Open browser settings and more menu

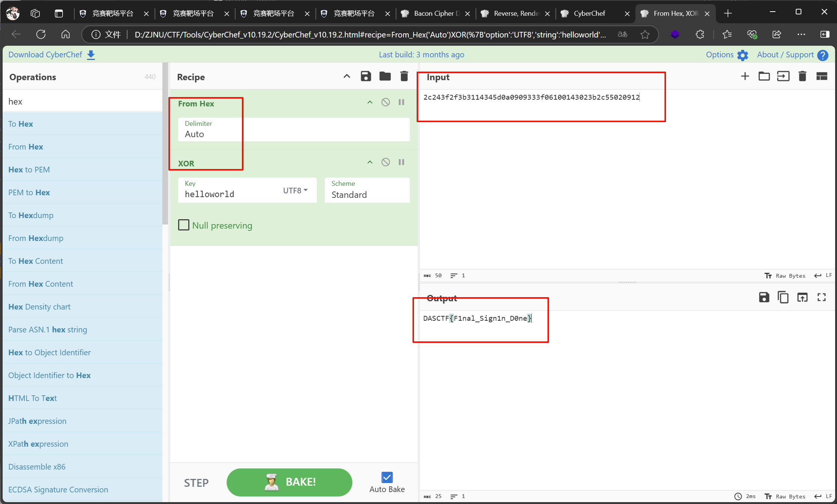(801, 34)
